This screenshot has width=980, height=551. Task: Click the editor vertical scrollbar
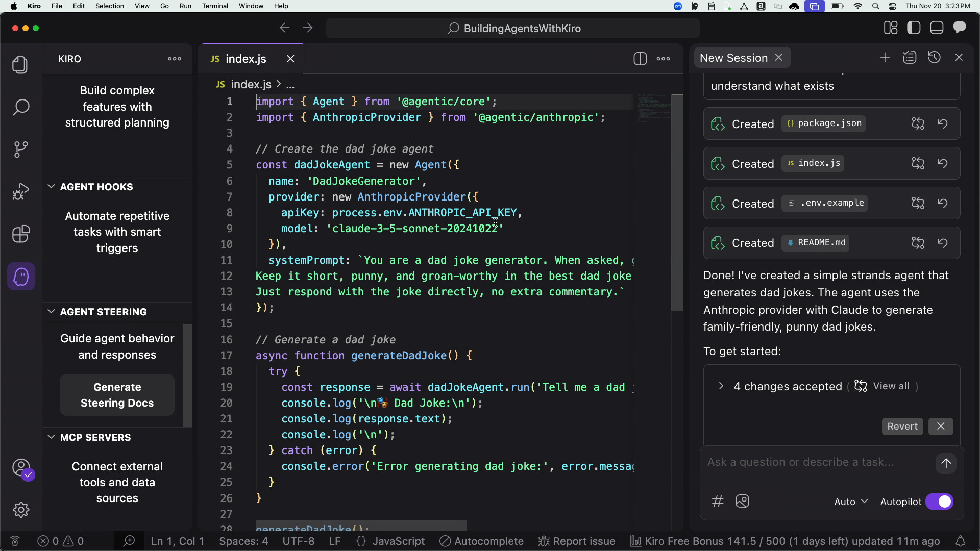[x=677, y=203]
